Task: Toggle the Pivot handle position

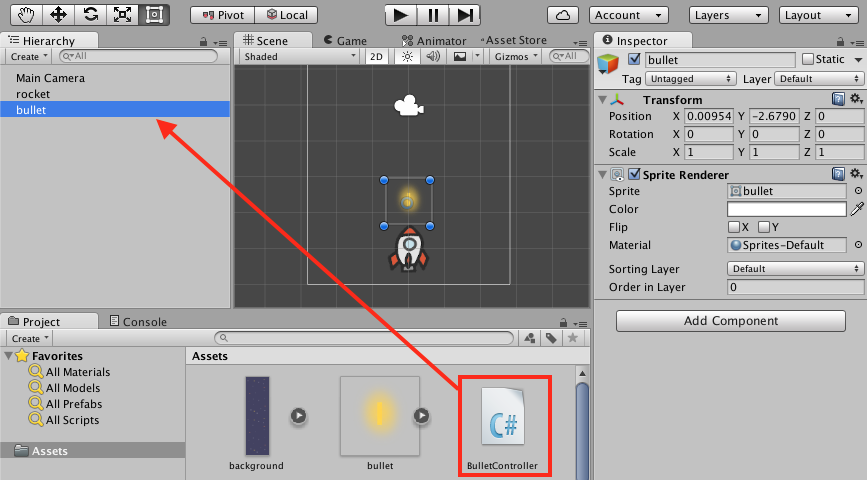Action: (x=223, y=15)
